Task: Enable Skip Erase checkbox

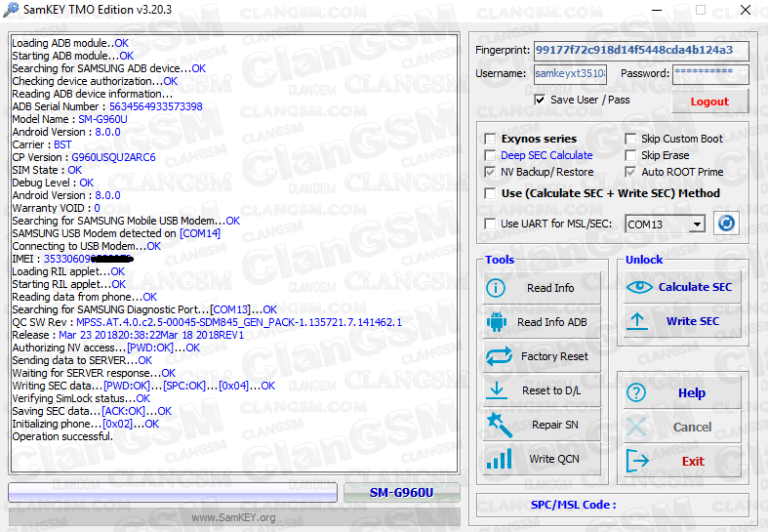Action: pyautogui.click(x=630, y=155)
